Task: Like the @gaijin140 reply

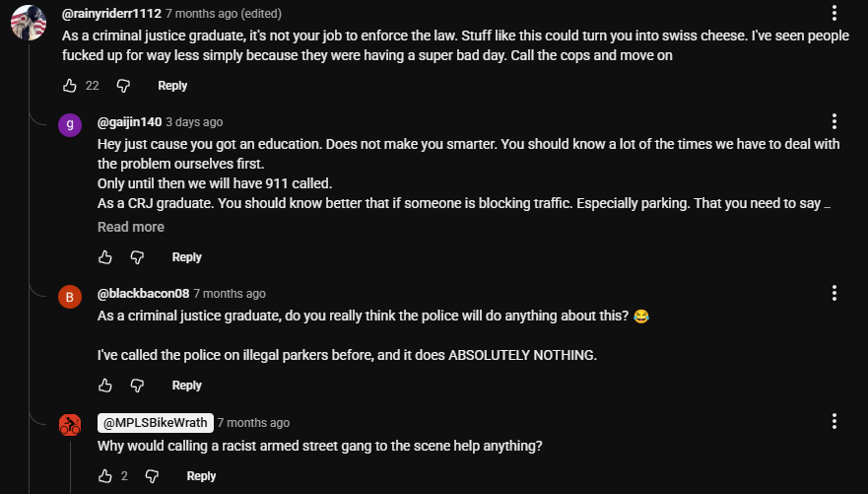Action: point(105,257)
